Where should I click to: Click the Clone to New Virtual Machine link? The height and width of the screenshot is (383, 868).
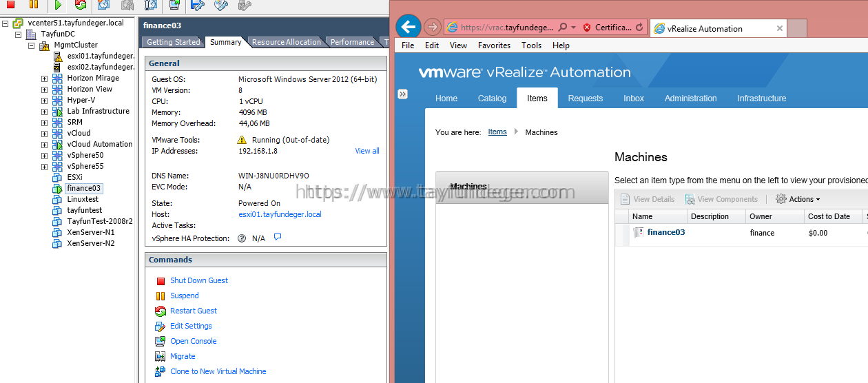(218, 371)
